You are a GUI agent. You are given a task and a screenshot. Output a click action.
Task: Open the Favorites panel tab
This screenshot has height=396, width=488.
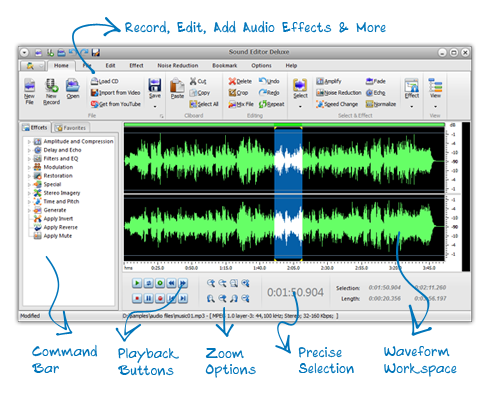[x=71, y=128]
